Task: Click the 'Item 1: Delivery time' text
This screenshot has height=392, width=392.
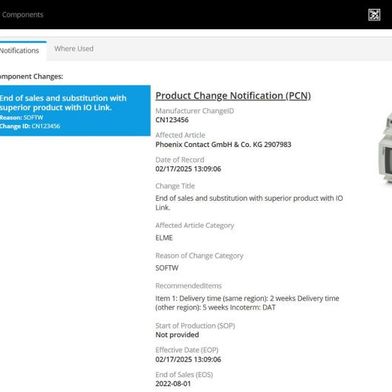Action: 247,303
